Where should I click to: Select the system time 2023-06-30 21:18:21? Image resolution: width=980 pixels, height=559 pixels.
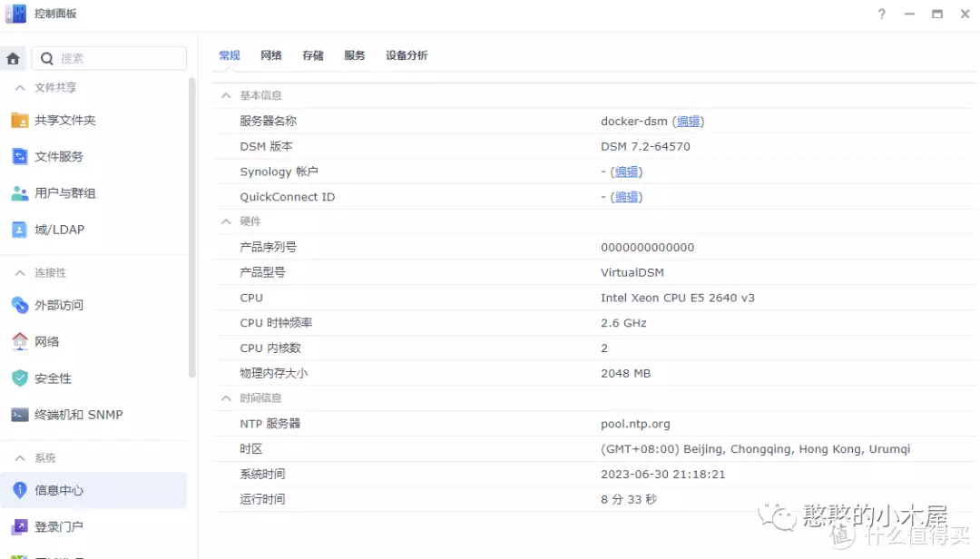(x=663, y=474)
